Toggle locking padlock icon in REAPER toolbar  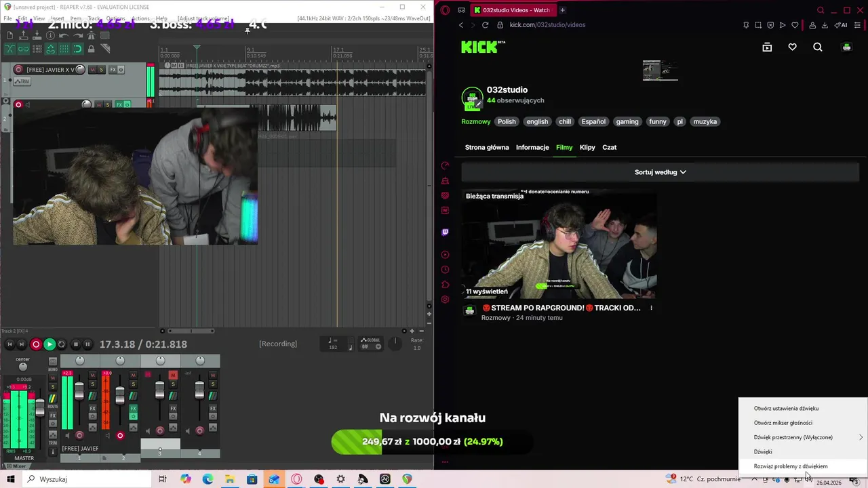(91, 49)
